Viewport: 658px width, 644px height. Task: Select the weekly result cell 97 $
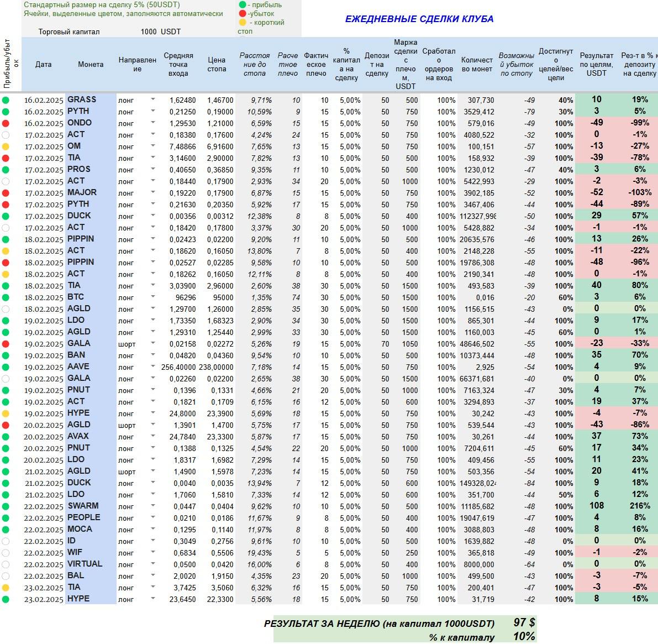pyautogui.click(x=524, y=622)
